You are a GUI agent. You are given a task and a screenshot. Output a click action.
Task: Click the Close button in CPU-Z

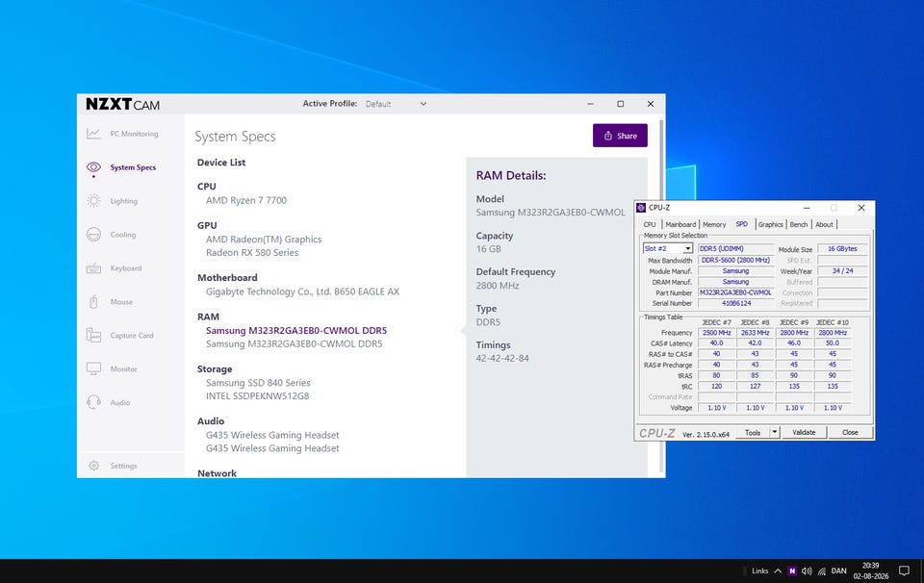850,432
